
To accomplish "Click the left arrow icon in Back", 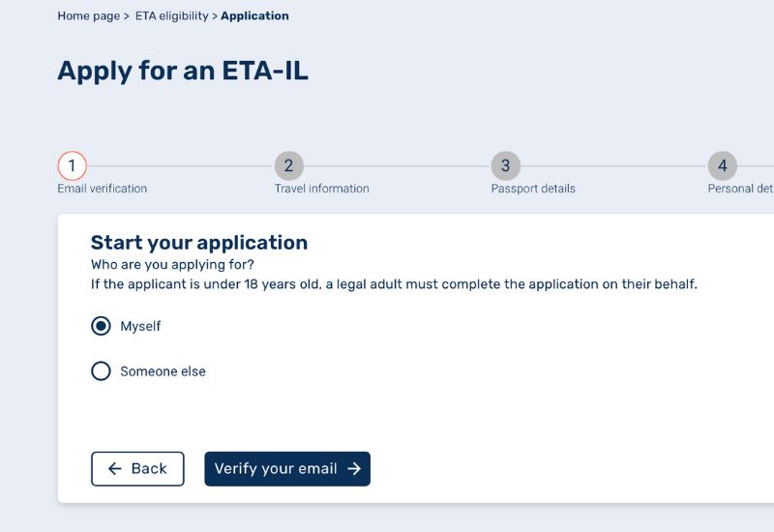I will (114, 469).
